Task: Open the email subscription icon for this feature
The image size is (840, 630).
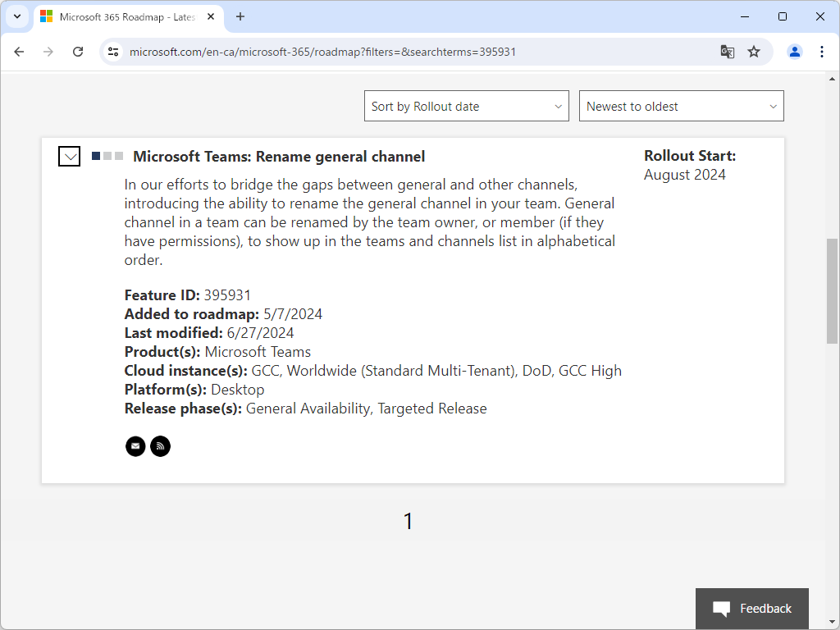Action: point(135,446)
